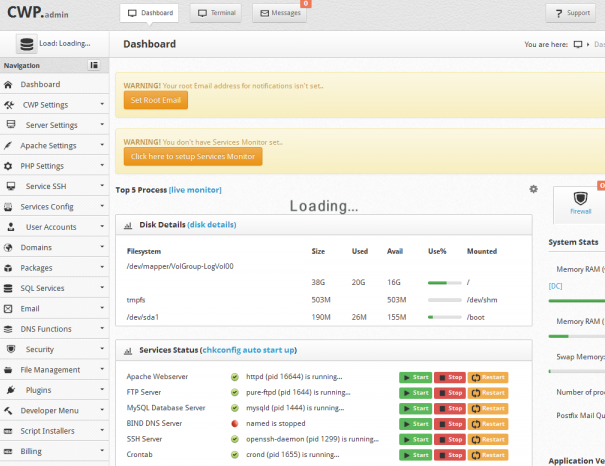Expand CWP Settings dropdown arrow
The height and width of the screenshot is (466, 605).
tap(102, 104)
